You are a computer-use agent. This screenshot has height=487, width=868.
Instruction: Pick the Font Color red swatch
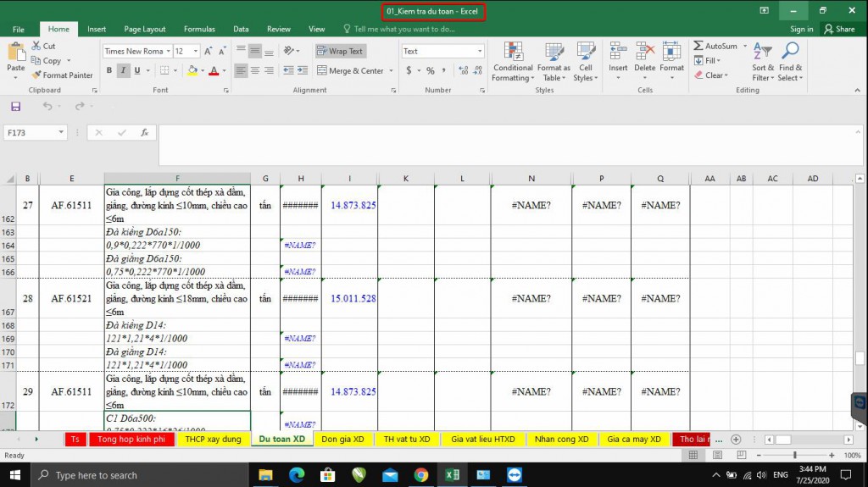[x=214, y=70]
